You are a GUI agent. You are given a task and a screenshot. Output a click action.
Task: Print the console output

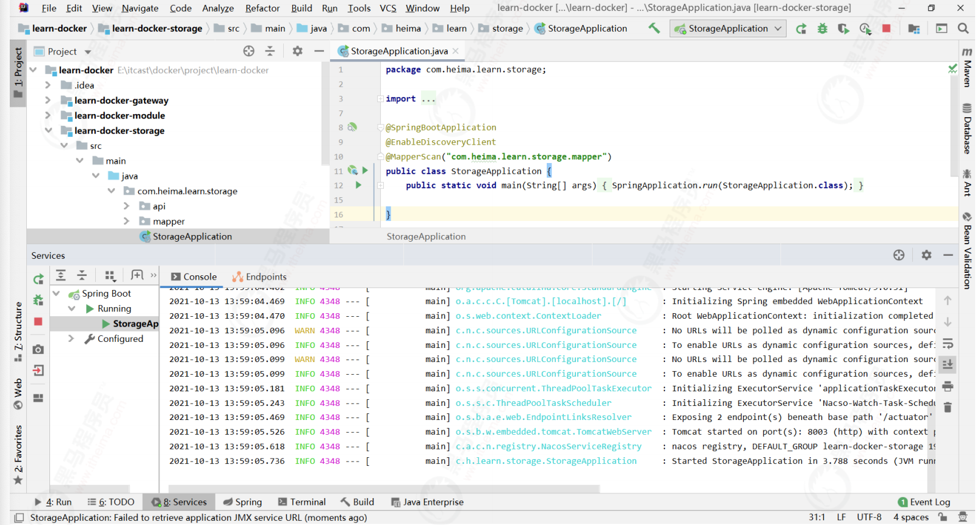click(x=948, y=386)
